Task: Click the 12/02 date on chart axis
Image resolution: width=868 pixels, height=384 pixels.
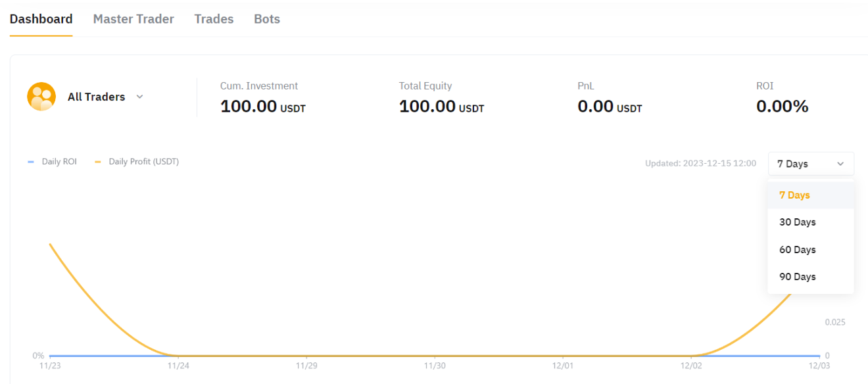Action: [691, 366]
